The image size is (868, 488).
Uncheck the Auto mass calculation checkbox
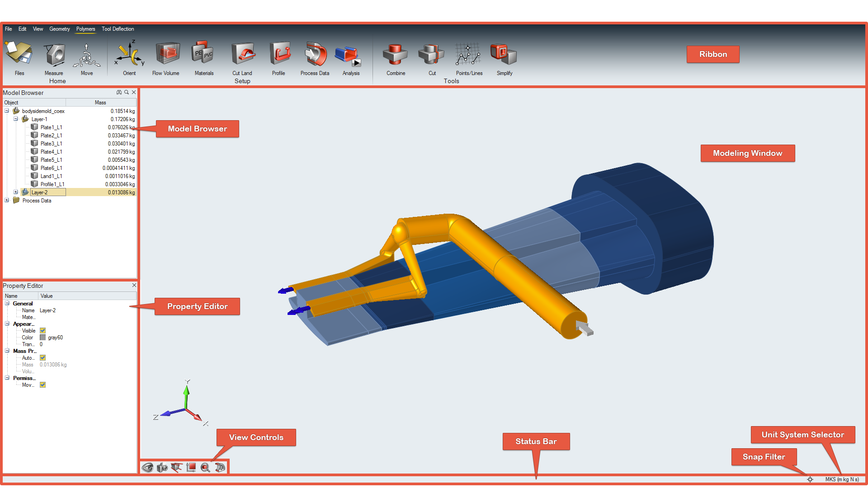click(42, 358)
